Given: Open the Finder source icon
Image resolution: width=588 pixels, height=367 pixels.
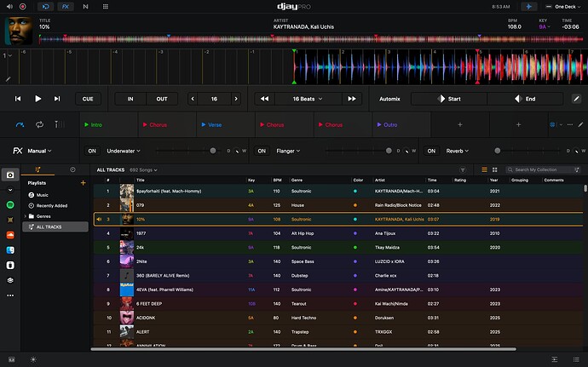Looking at the screenshot, I should point(10,250).
